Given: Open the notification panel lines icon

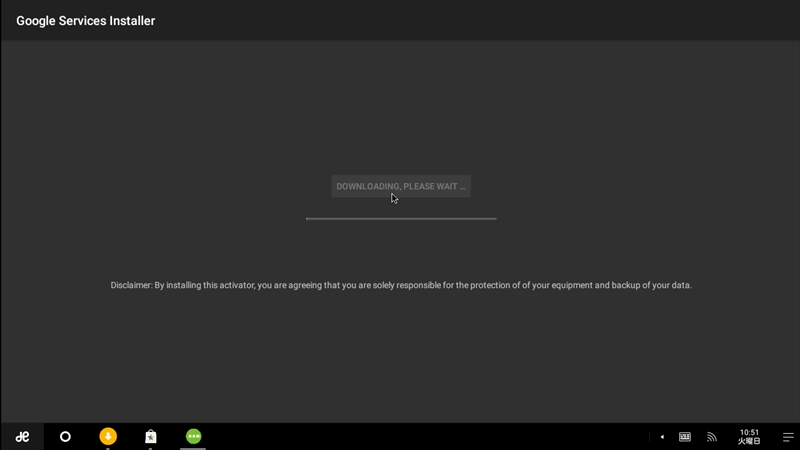Looking at the screenshot, I should (x=788, y=437).
